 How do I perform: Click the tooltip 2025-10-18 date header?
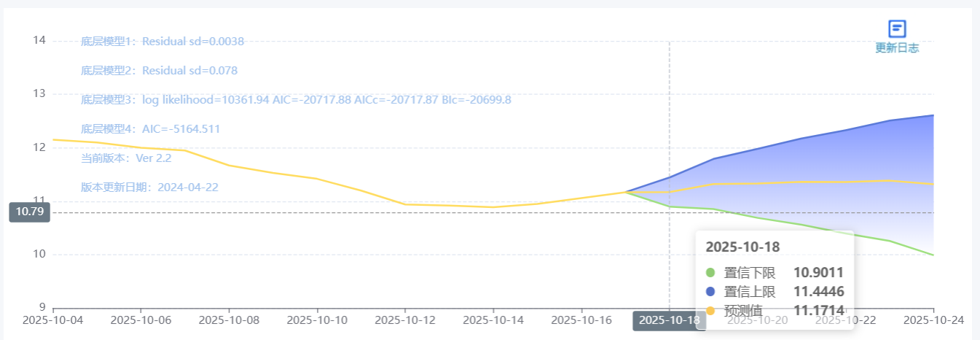click(742, 247)
